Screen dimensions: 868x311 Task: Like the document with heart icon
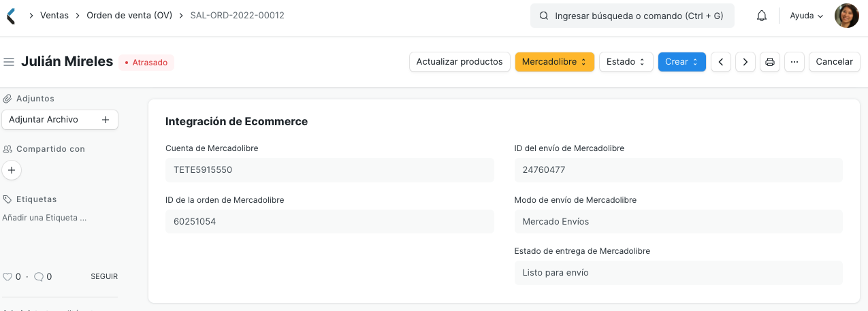pos(7,277)
